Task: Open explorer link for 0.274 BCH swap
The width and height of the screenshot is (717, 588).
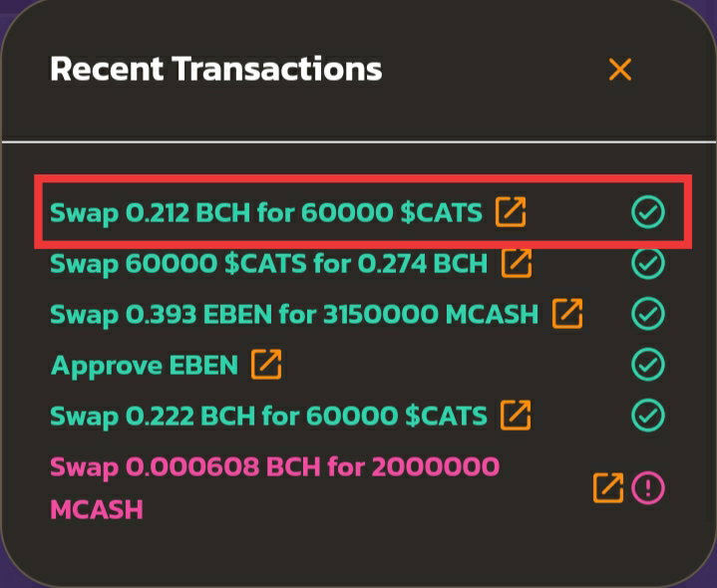Action: pos(517,263)
